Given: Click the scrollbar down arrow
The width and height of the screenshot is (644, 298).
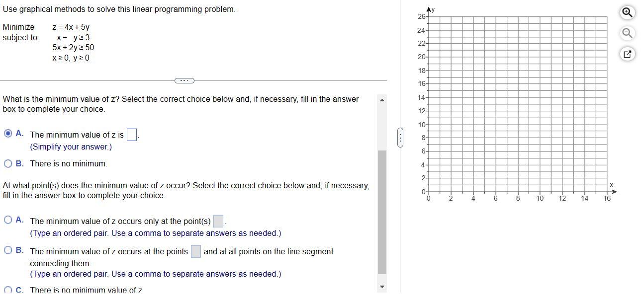Looking at the screenshot, I should 382,286.
